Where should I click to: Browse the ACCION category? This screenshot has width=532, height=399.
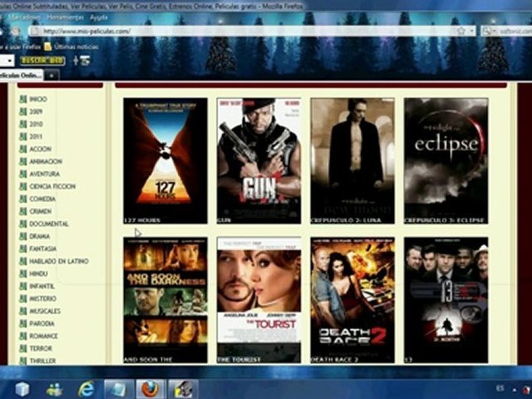pos(40,149)
